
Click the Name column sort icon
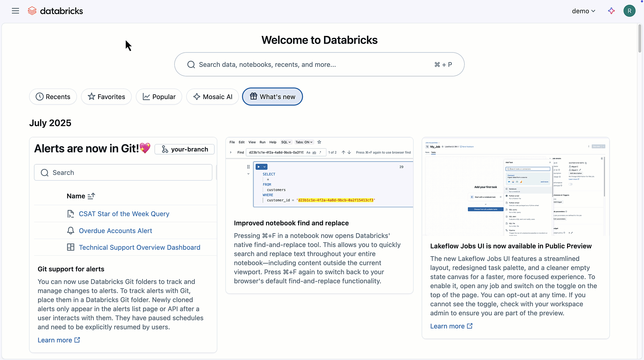91,196
